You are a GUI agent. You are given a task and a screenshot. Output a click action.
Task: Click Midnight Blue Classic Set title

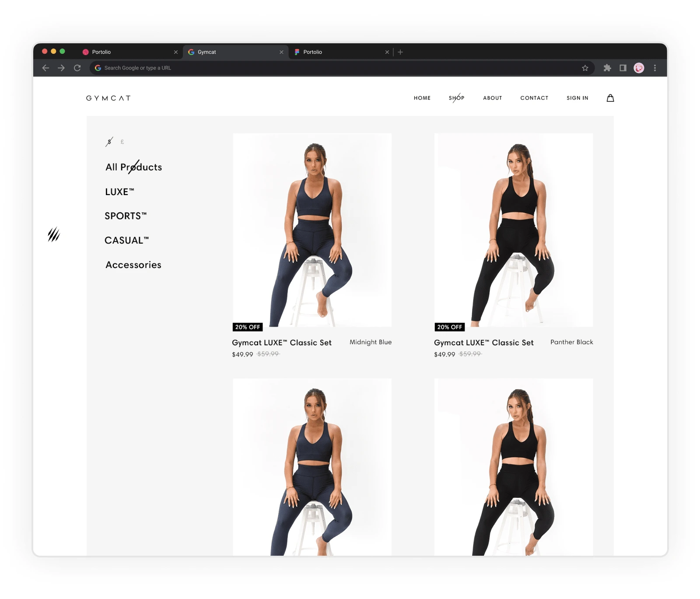[282, 343]
